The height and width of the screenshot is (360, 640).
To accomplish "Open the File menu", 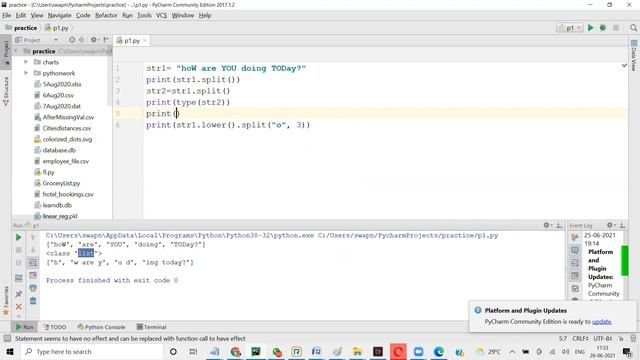I will point(7,15).
